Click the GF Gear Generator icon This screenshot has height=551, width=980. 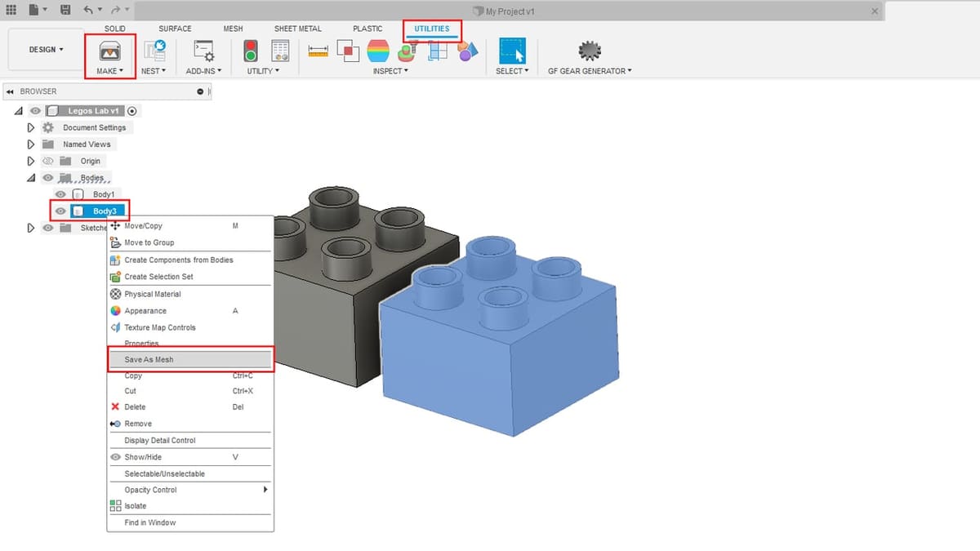coord(589,51)
